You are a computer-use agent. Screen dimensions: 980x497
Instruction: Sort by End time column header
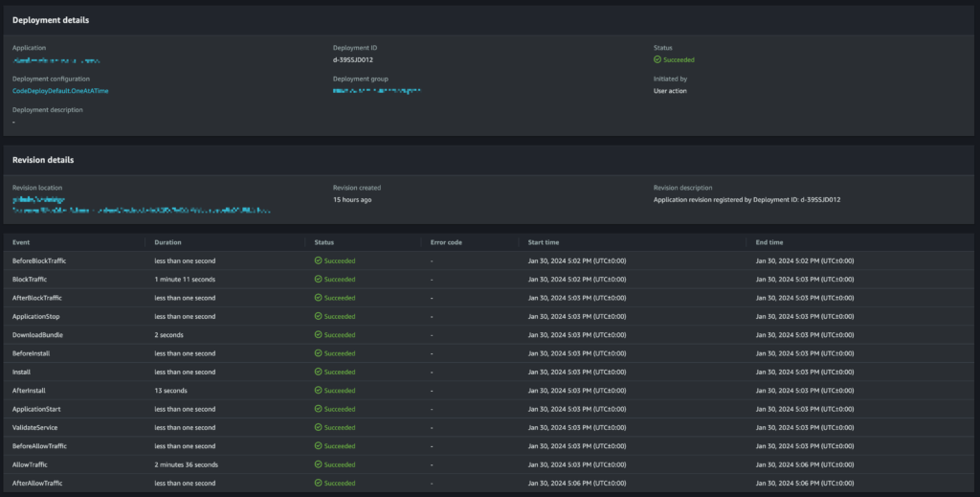(x=769, y=242)
